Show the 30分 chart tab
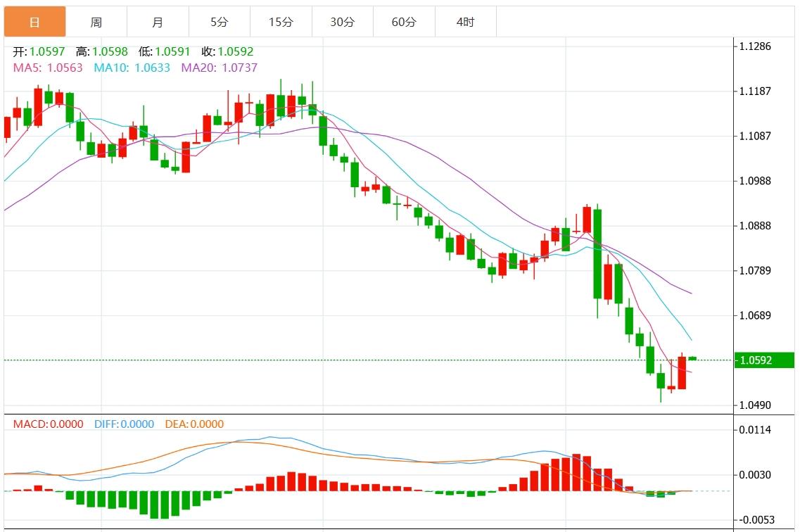This screenshot has height=532, width=800. pos(343,22)
